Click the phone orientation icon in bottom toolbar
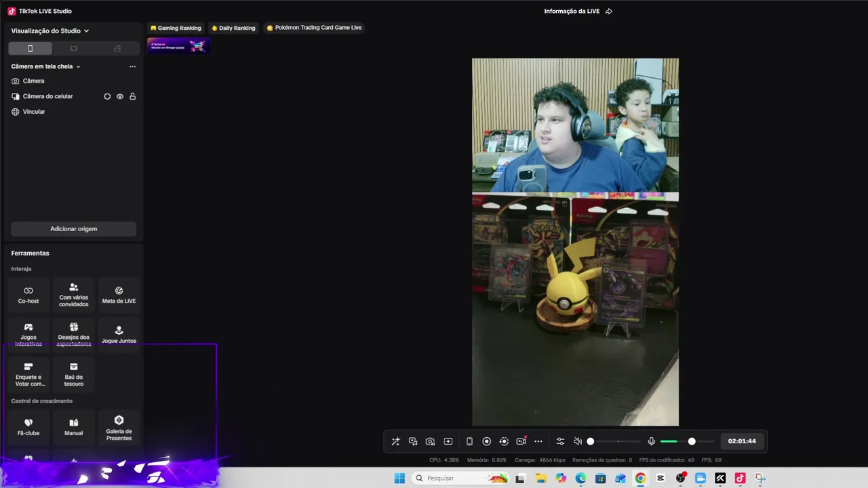 coord(469,441)
